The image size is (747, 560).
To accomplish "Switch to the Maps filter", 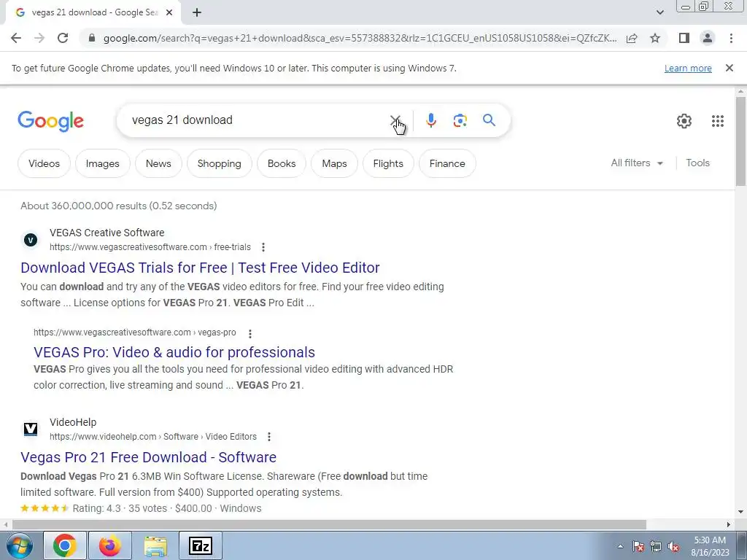I will 334,163.
